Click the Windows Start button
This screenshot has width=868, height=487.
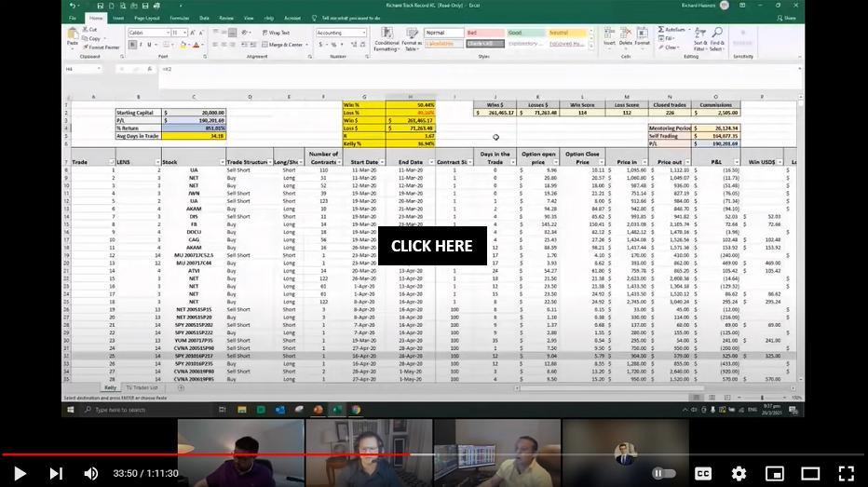[70, 410]
